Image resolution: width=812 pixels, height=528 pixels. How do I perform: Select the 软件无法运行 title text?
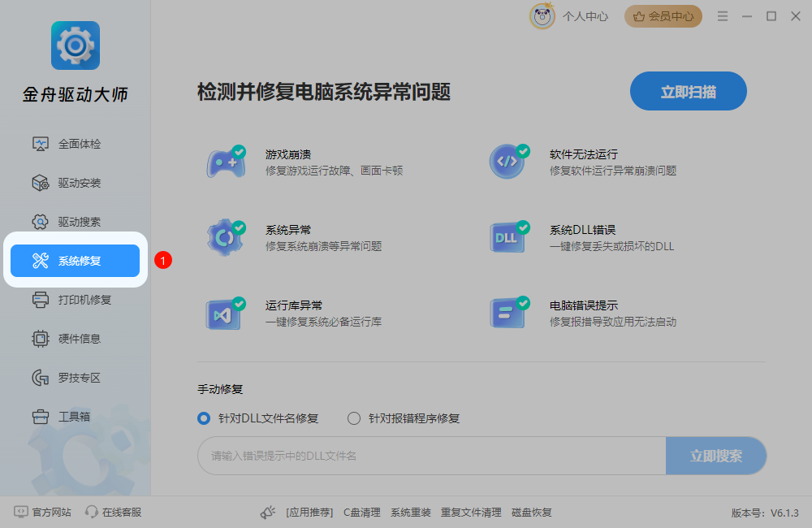(584, 154)
